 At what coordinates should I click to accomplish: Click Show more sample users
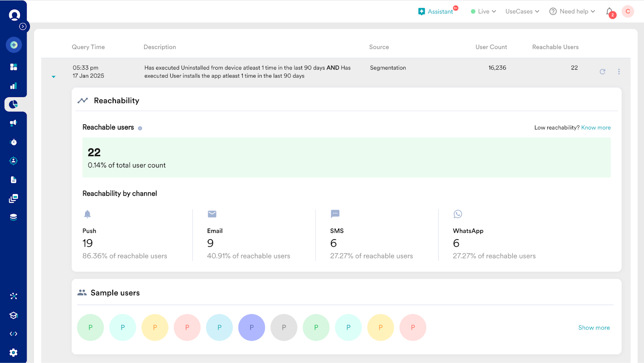(594, 328)
